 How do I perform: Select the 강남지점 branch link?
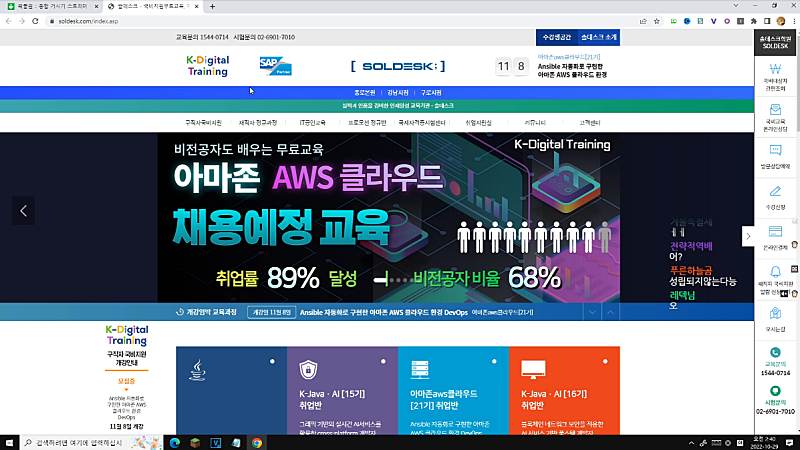398,92
